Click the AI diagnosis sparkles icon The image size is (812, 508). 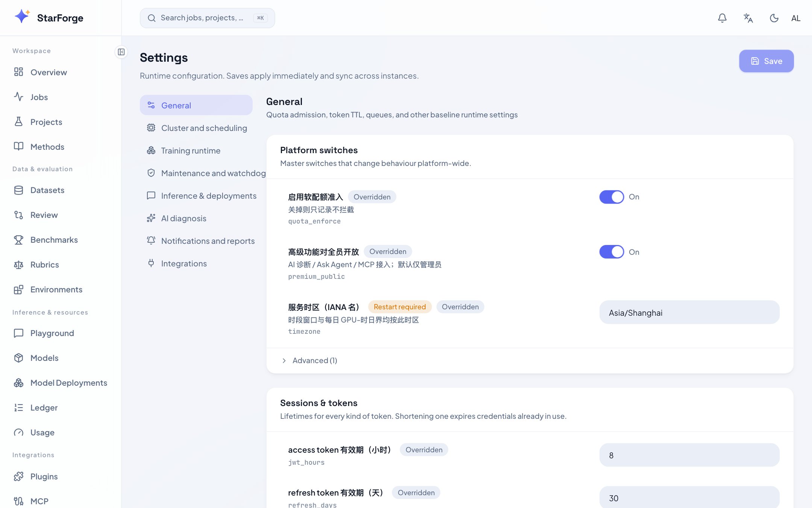(x=151, y=218)
